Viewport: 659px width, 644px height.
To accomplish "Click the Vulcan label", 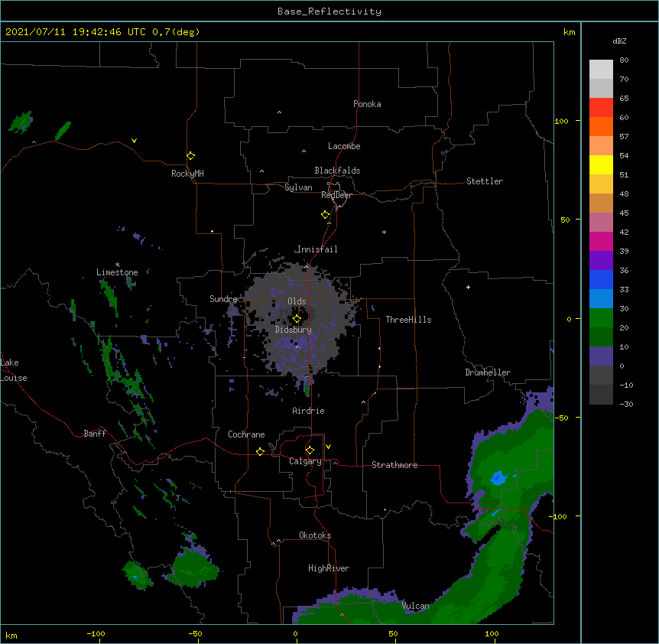I will click(415, 606).
